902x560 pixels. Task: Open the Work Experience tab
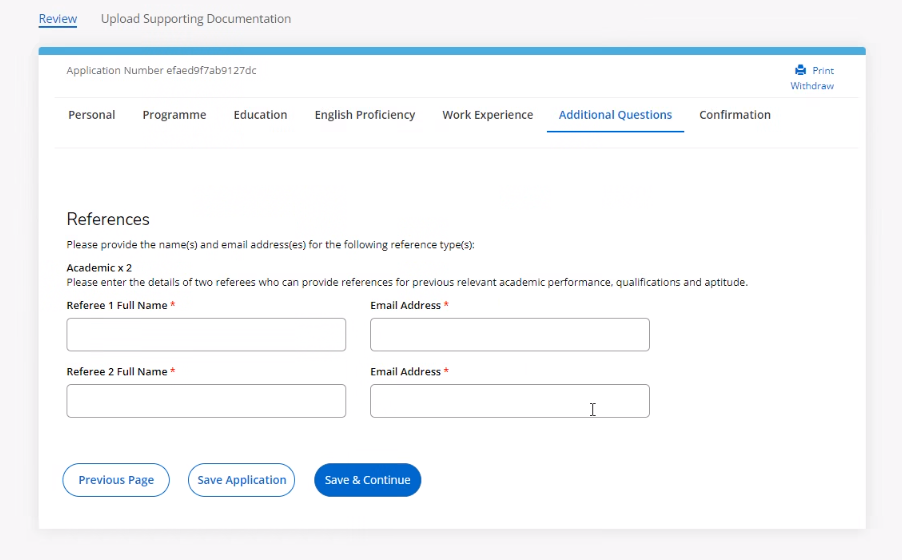[x=488, y=115]
